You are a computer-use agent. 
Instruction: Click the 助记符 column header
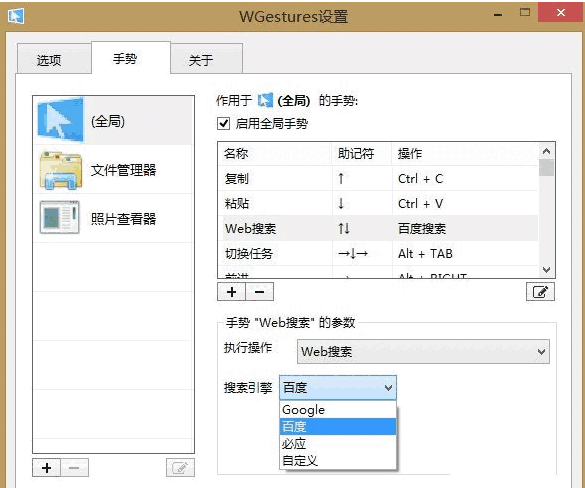[x=362, y=154]
